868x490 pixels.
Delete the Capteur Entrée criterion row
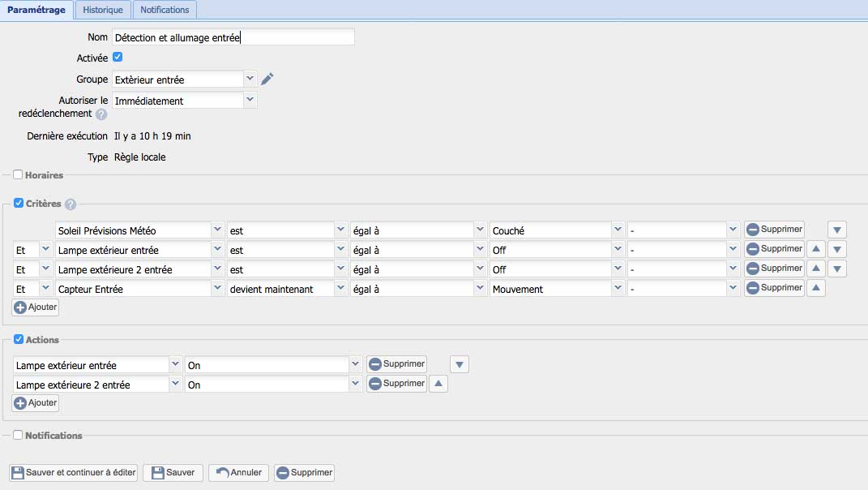coord(774,288)
